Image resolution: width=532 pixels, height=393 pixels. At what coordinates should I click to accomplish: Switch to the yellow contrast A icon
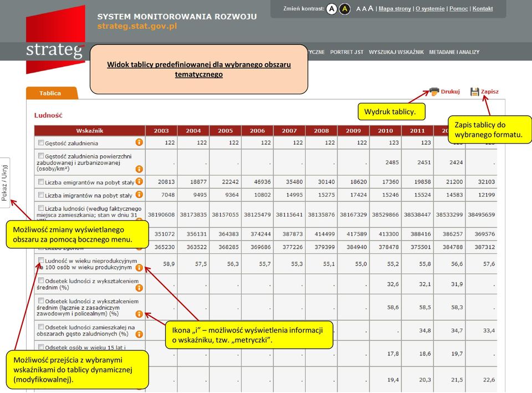(x=345, y=9)
